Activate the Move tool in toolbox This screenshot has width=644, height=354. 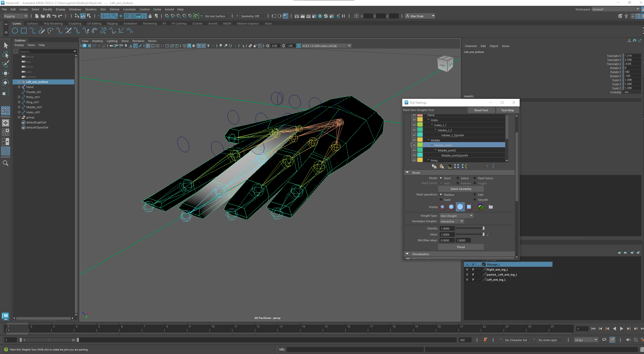(5, 73)
